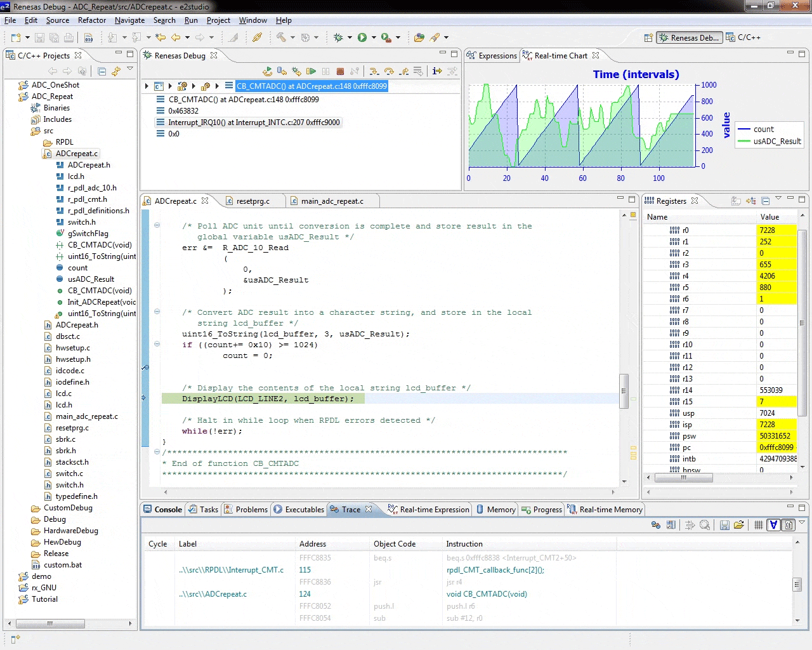Screen dimensions: 812x650
Task: Switch to the Expressions tab
Action: [492, 56]
